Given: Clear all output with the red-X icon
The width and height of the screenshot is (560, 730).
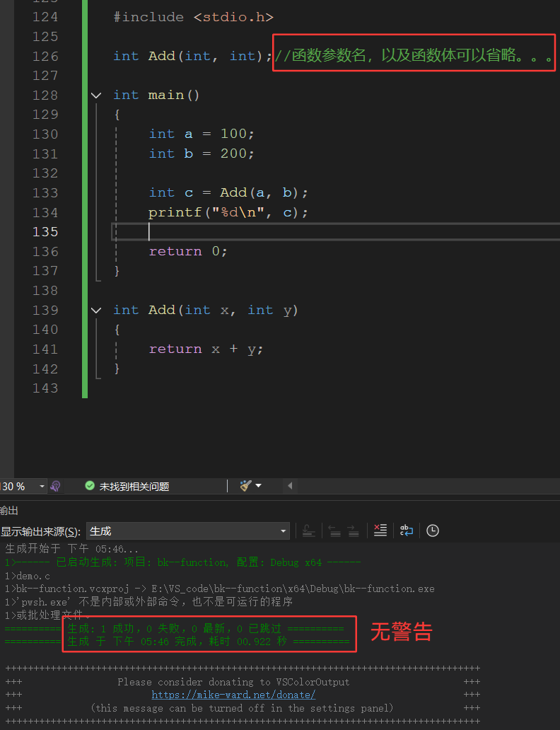Looking at the screenshot, I should 380,531.
